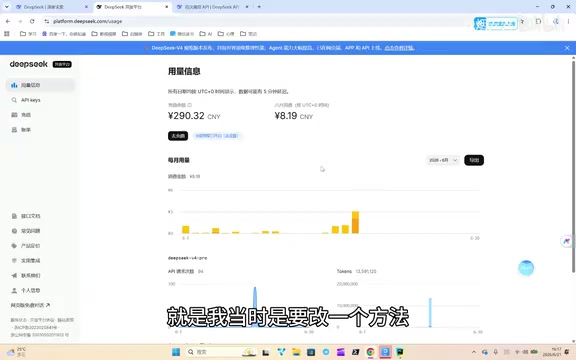This screenshot has width=576, height=360.
Task: View site information icon in address bar
Action: tap(46, 21)
